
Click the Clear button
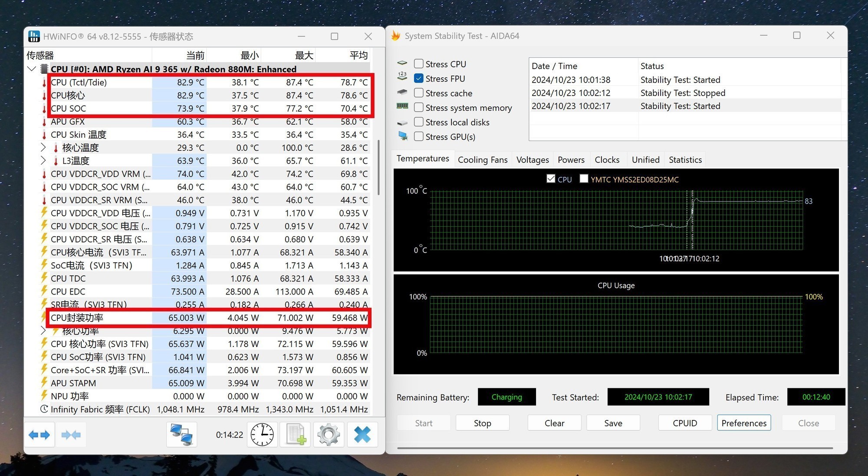point(554,423)
